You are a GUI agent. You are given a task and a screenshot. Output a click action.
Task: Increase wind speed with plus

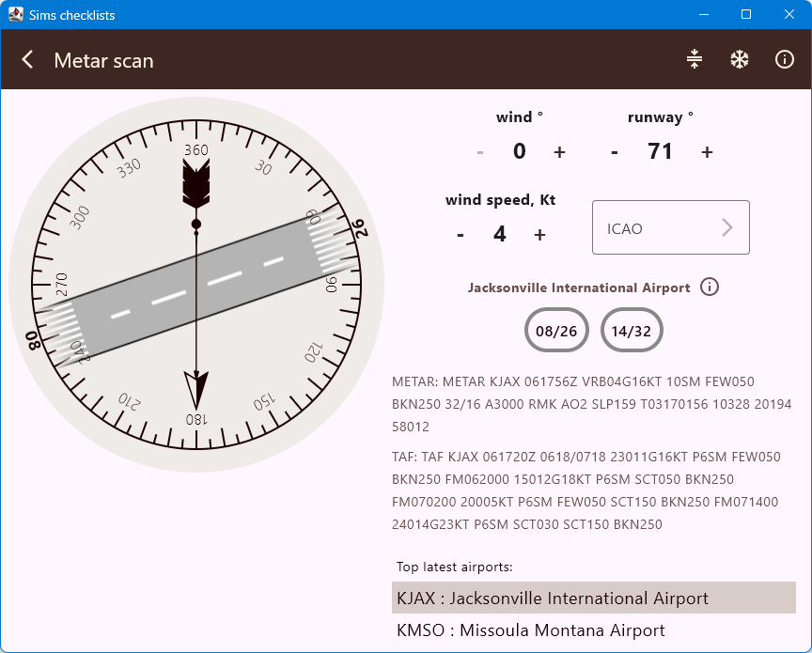pos(539,235)
